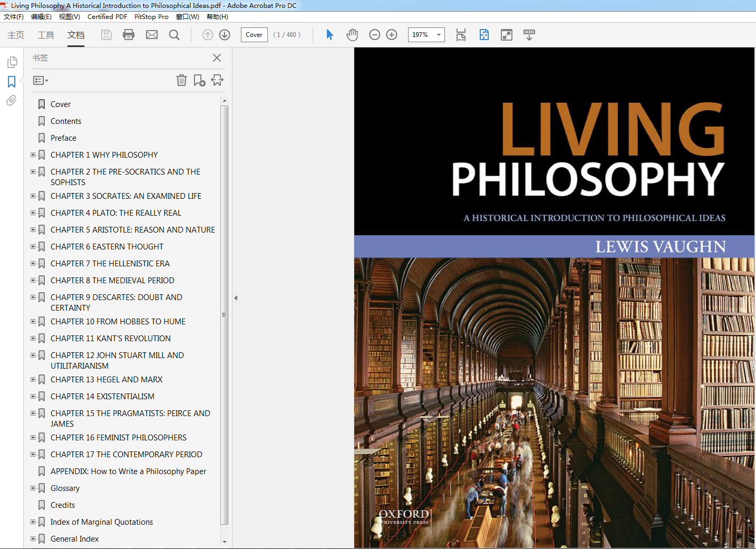Open APPENDIX How to Write bookmark
The height and width of the screenshot is (549, 756).
coord(128,471)
